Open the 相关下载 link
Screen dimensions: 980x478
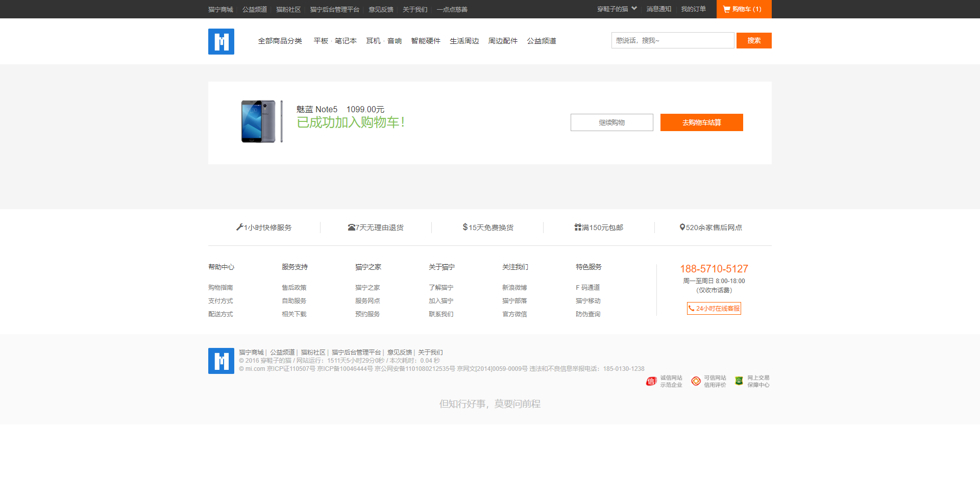click(294, 314)
